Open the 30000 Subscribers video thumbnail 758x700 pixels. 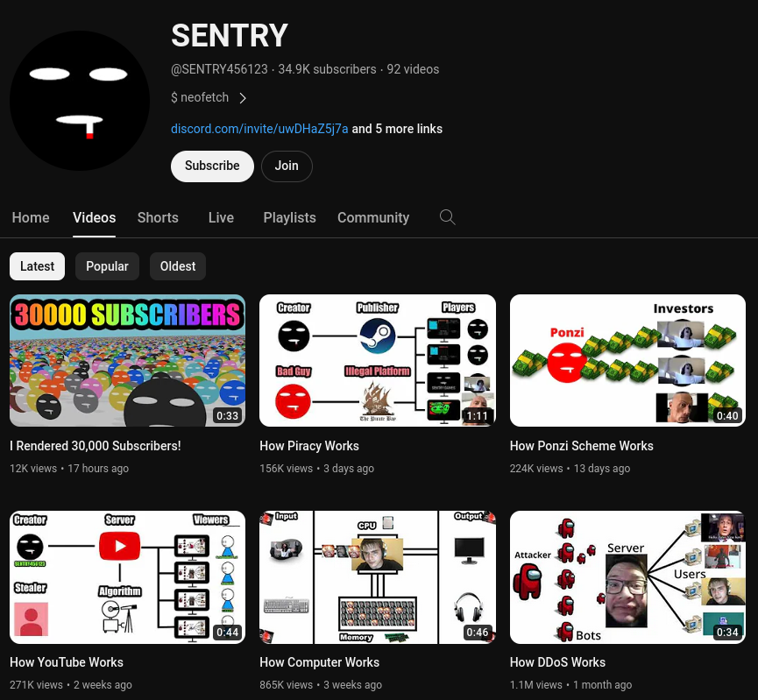click(x=128, y=361)
